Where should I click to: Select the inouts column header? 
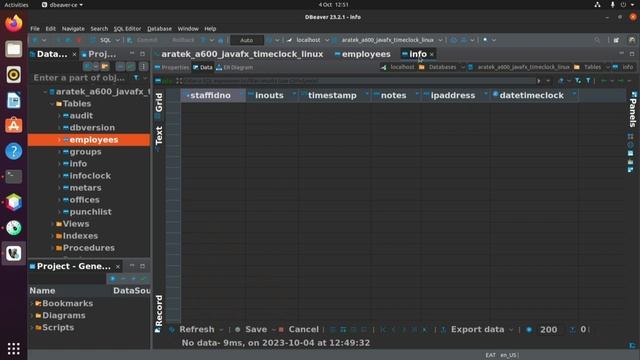(x=272, y=95)
